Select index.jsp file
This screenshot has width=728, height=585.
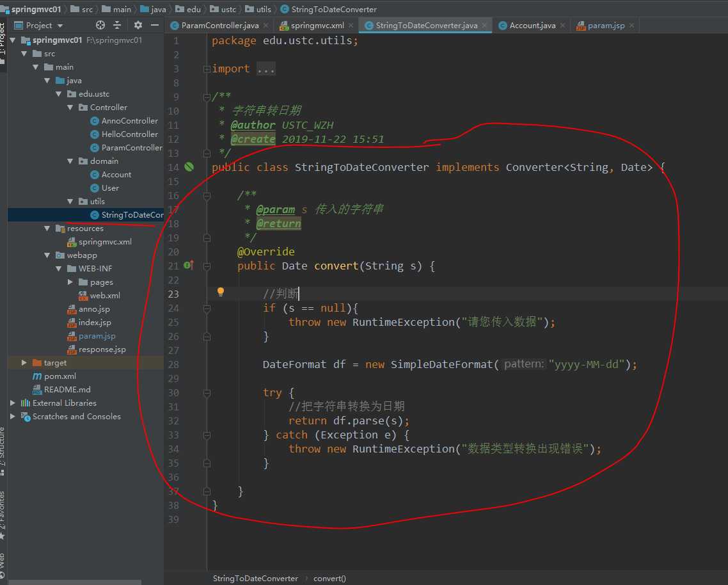tap(89, 323)
